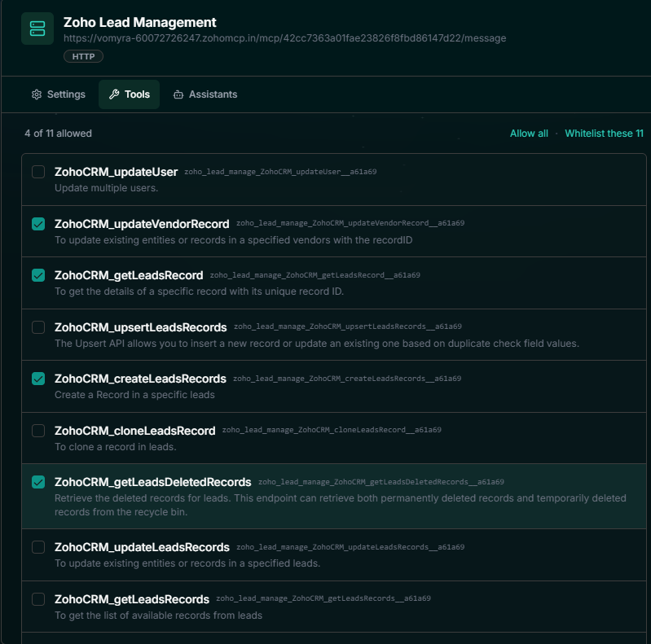Screen dimensions: 651x644
Task: Enable the ZohoCRM_updateLeadsRecords checkbox
Action: coord(38,547)
